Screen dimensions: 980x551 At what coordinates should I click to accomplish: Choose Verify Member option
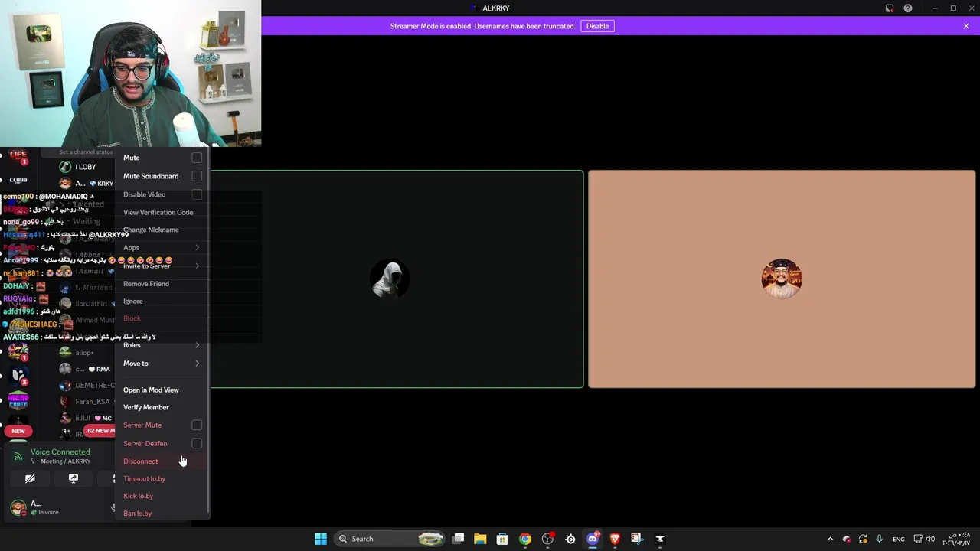(162, 407)
